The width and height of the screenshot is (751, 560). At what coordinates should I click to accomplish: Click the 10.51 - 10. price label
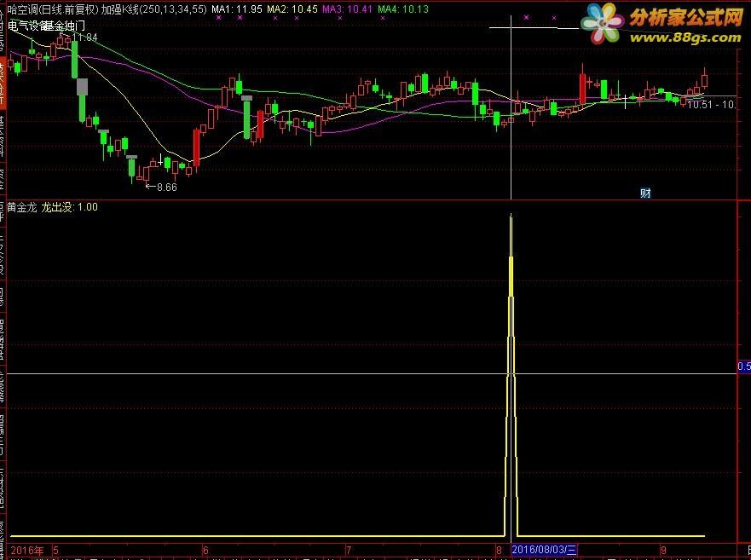(x=711, y=105)
